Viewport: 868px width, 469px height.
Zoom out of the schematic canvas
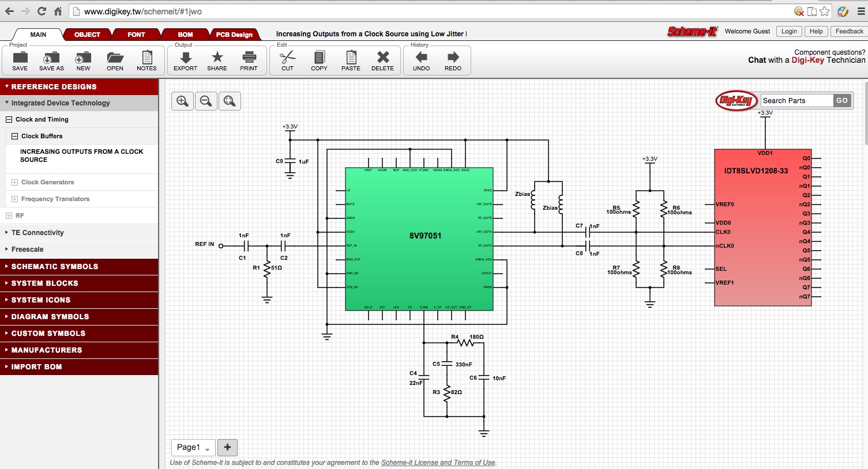(206, 101)
